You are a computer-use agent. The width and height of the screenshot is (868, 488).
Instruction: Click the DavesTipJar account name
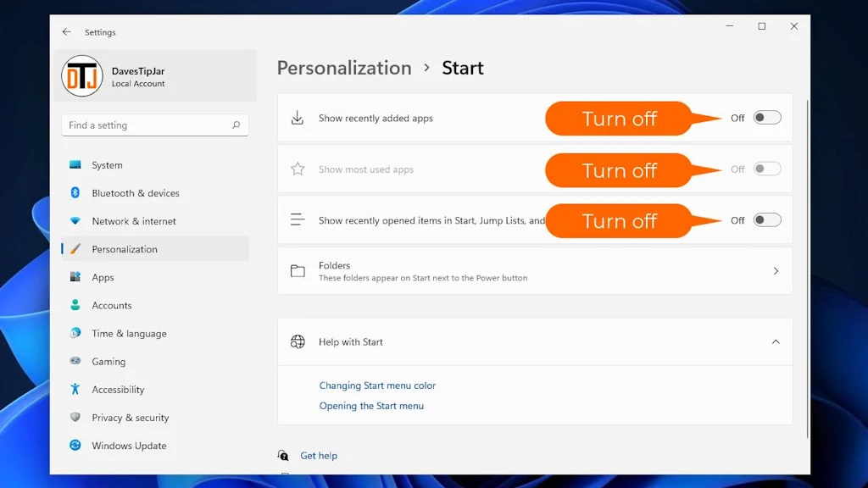[138, 71]
